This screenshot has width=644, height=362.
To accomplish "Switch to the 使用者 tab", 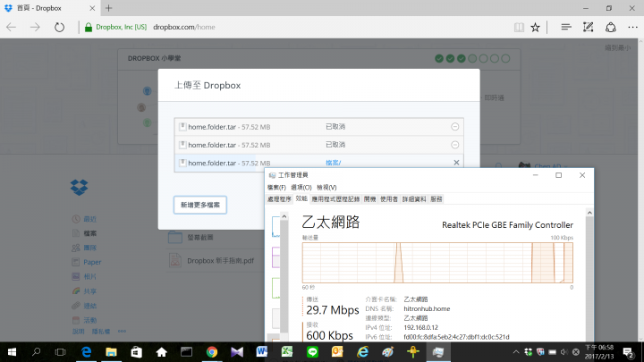I will coord(388,199).
